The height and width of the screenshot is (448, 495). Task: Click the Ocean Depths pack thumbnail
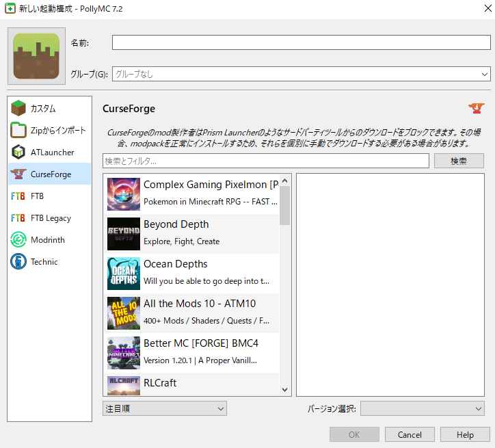[124, 274]
